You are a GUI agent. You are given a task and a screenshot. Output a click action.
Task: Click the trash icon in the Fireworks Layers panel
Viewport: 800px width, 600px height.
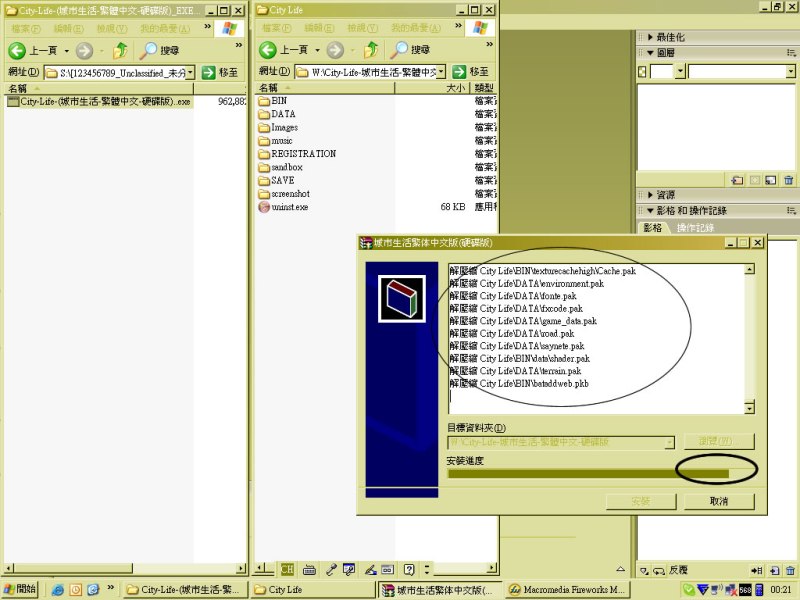coord(789,180)
